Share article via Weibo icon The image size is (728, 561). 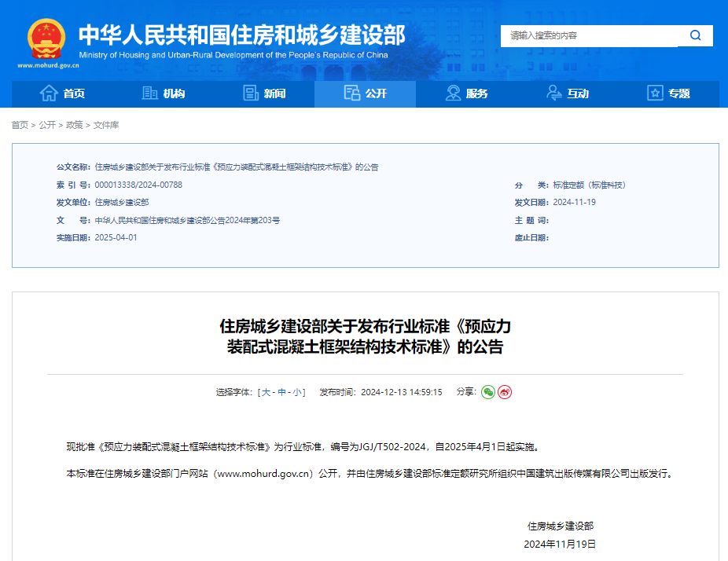click(x=505, y=392)
